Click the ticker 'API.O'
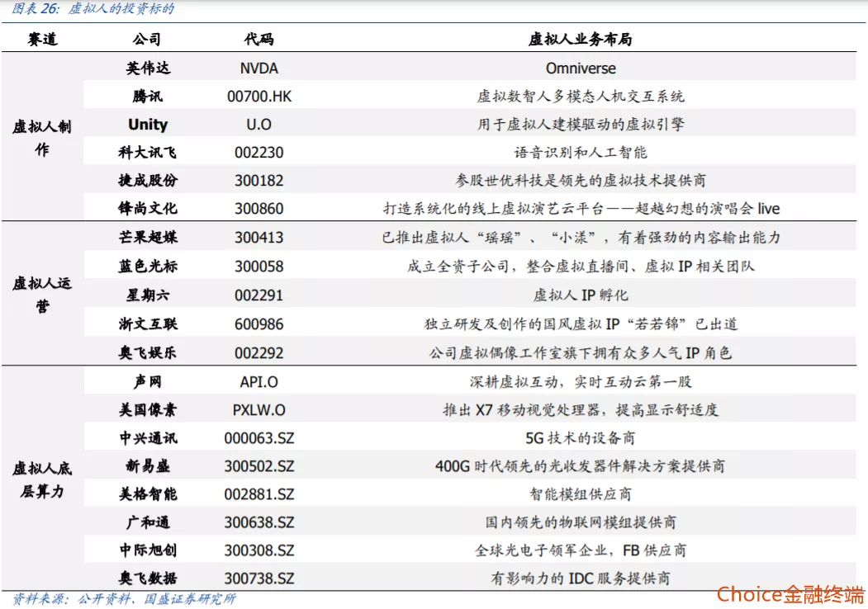The image size is (868, 609). 259,382
